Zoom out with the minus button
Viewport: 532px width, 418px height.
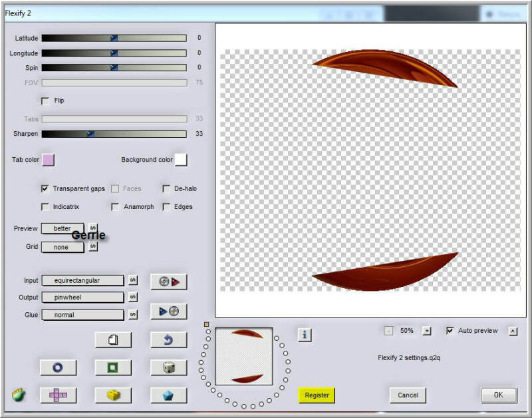[388, 330]
